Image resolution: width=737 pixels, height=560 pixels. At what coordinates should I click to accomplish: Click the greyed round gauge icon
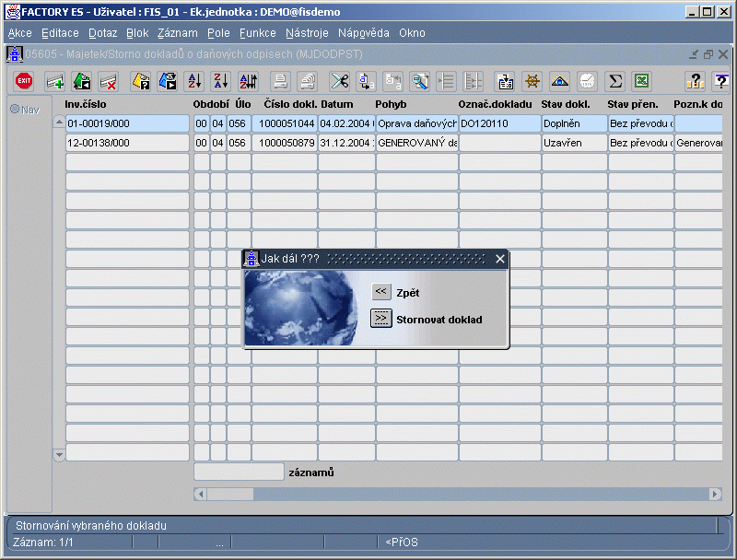(587, 81)
